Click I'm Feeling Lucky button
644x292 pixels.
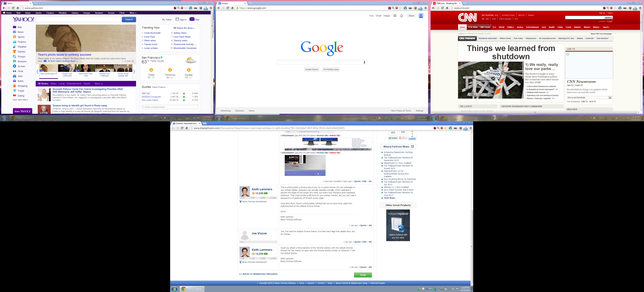[x=331, y=69]
